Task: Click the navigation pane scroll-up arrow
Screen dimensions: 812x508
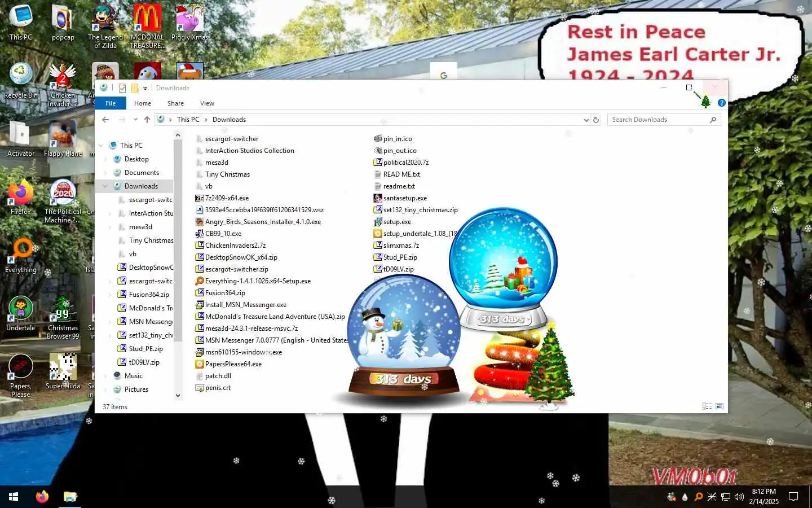Action: pos(178,135)
